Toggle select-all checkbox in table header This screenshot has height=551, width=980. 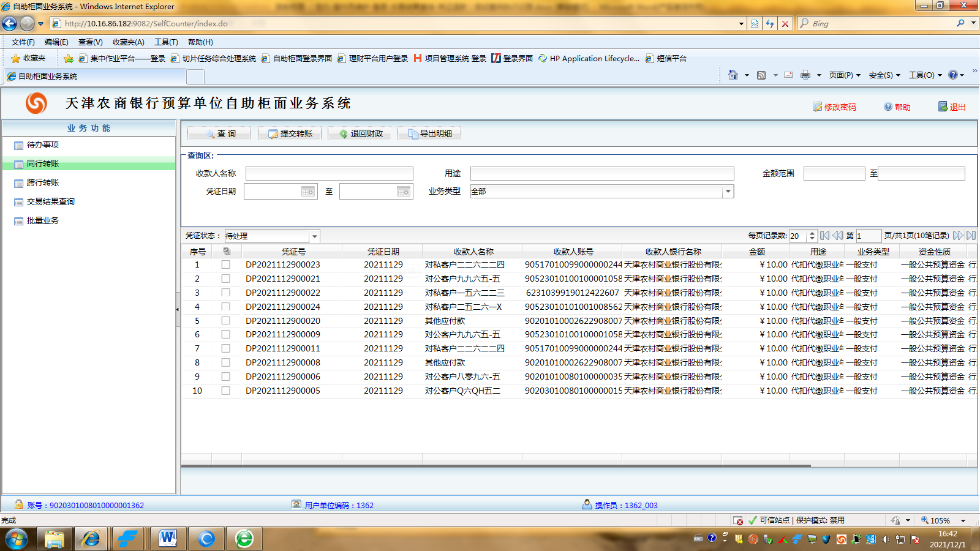pos(227,251)
